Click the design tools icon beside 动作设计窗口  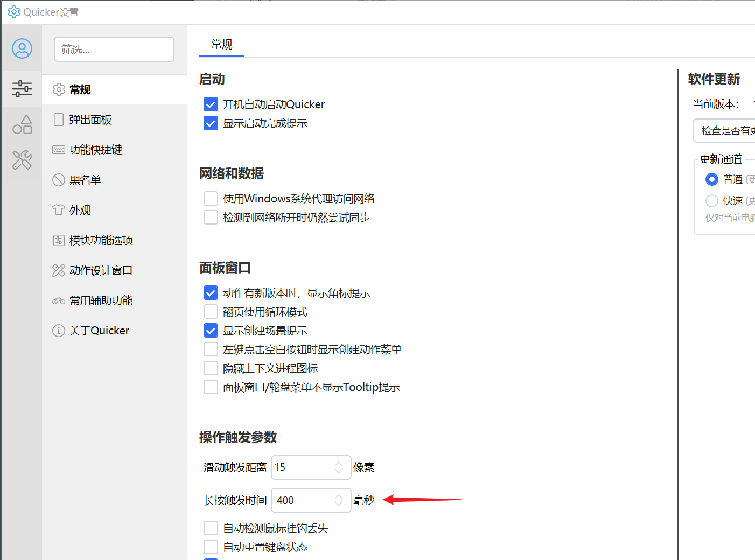(x=59, y=270)
